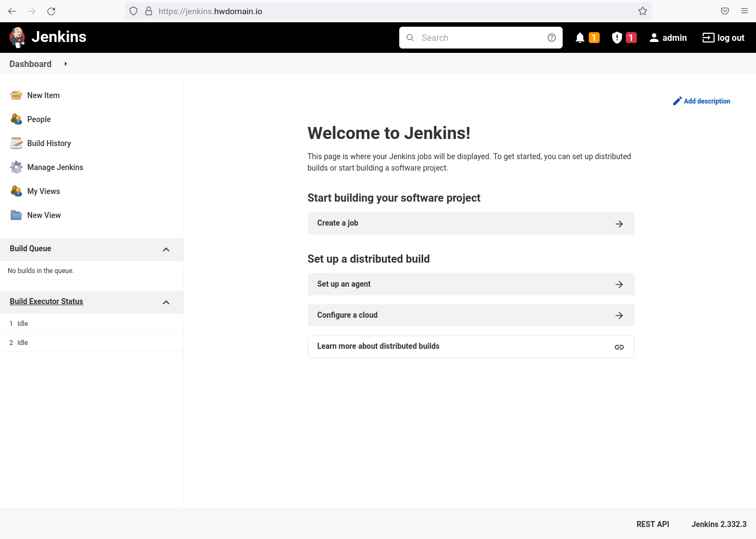
Task: Click the Add description pencil icon
Action: pos(678,101)
